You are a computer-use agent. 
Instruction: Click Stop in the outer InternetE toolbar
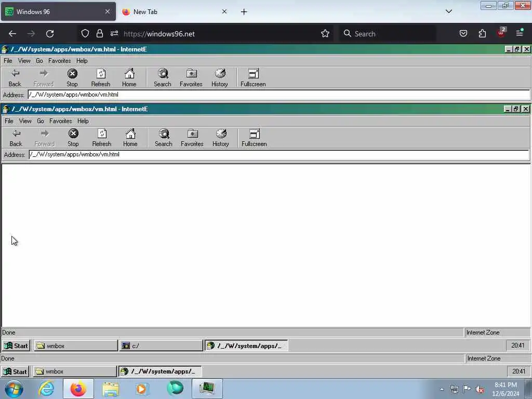tap(72, 78)
